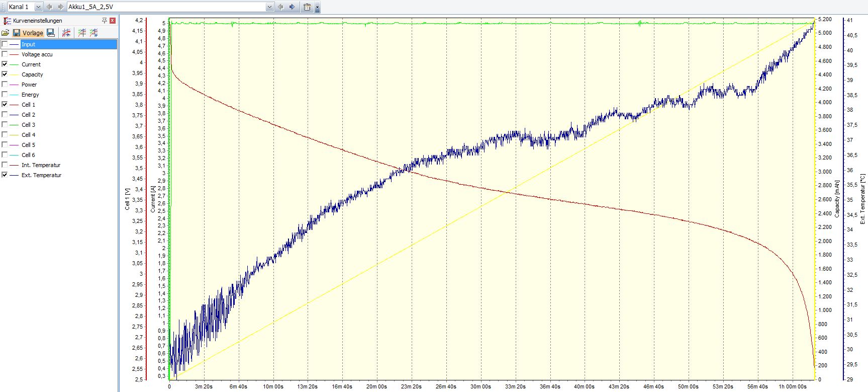The image size is (868, 392).
Task: Click the delete recording trash icon
Action: click(307, 7)
